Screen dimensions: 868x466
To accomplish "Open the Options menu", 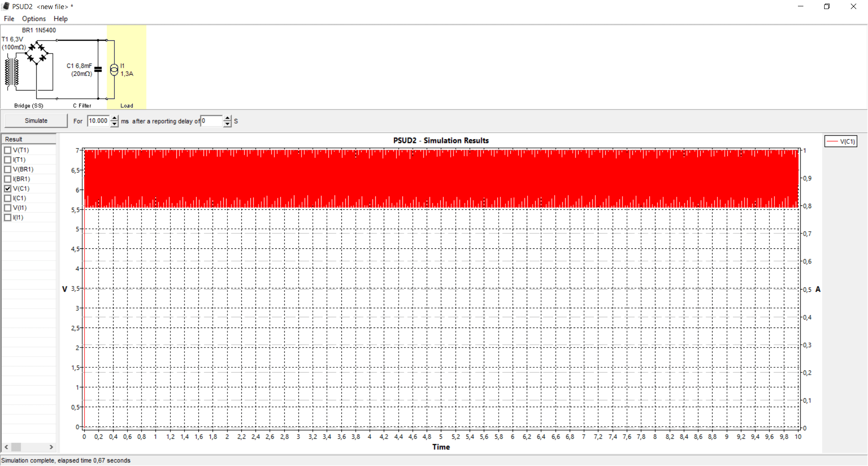I will click(x=34, y=19).
